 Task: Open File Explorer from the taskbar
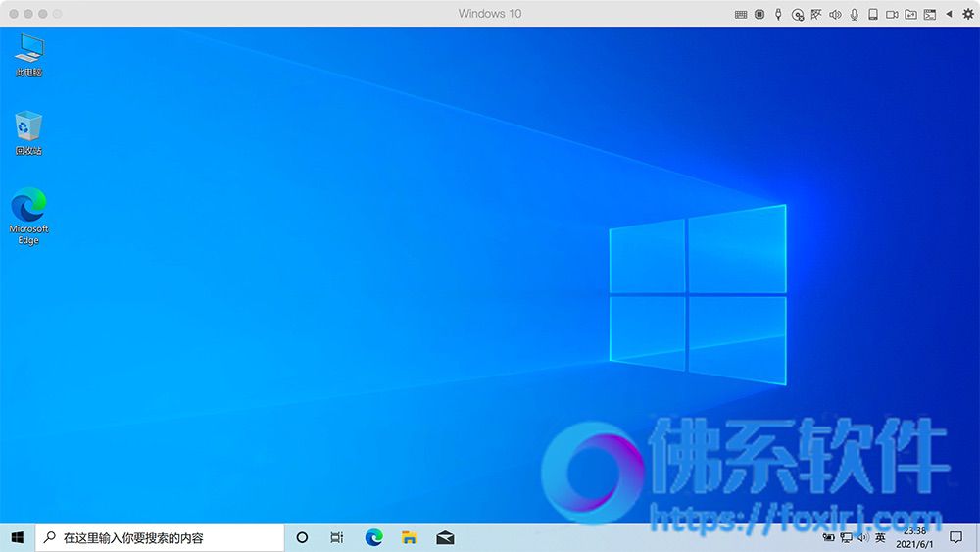(x=410, y=537)
